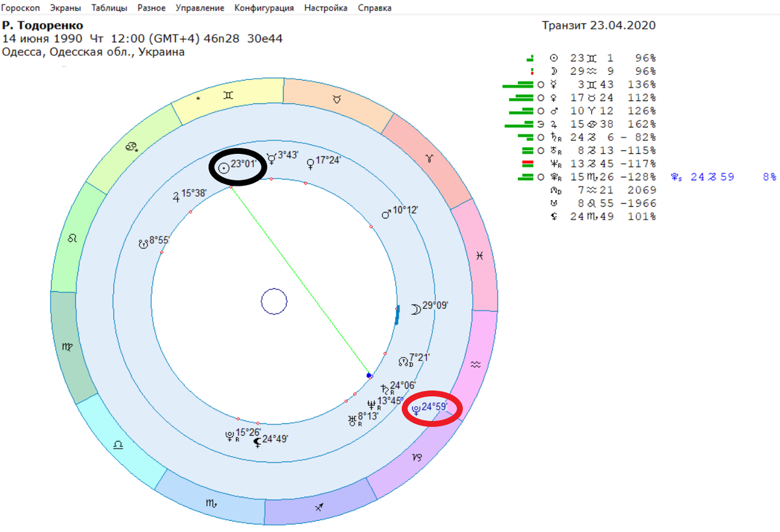Select the Lilith row with 101% in the table
The image size is (780, 532).
603,216
